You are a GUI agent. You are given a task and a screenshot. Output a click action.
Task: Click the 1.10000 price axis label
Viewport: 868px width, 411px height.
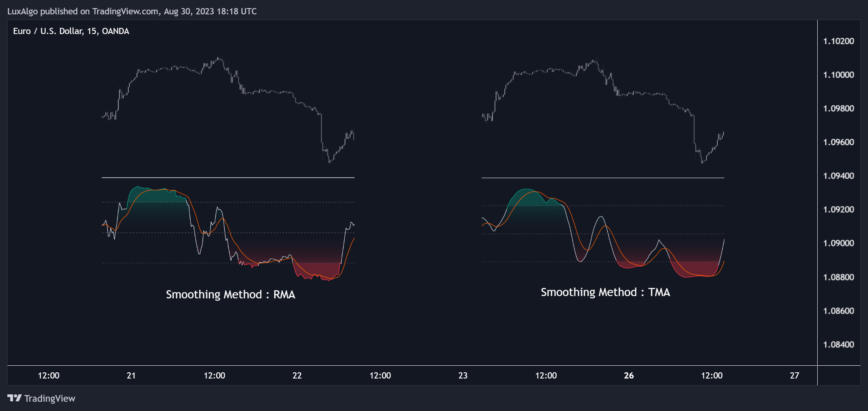point(839,75)
